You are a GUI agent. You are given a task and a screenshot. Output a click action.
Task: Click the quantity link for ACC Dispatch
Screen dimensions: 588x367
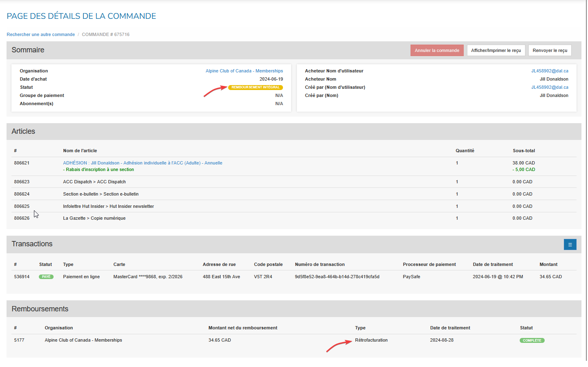[457, 182]
